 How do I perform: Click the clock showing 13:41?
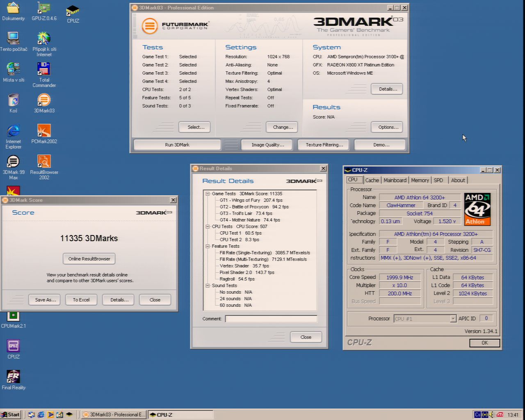pos(513,415)
